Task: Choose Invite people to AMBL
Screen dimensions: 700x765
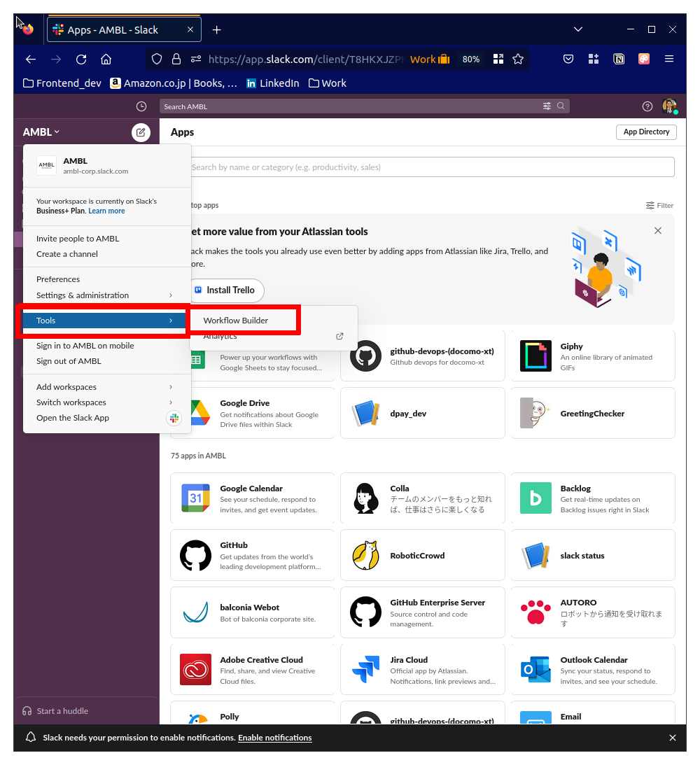Action: pyautogui.click(x=78, y=239)
